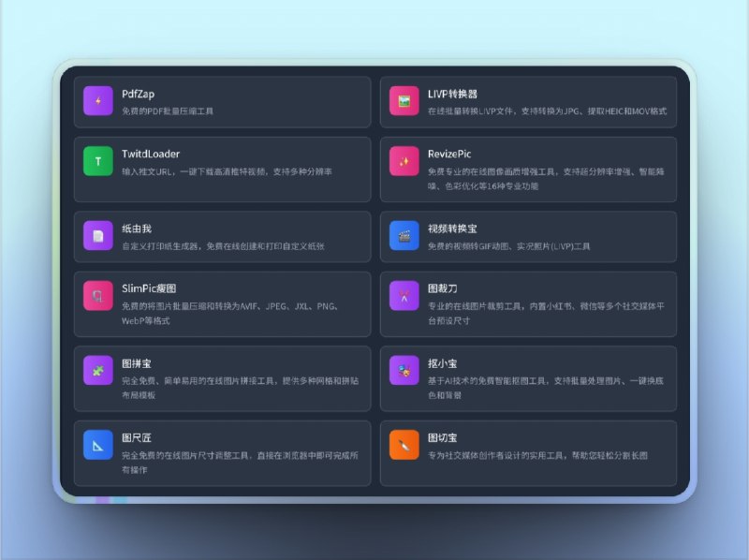Open the 抠小宝 palette icon
The height and width of the screenshot is (560, 749).
(404, 372)
